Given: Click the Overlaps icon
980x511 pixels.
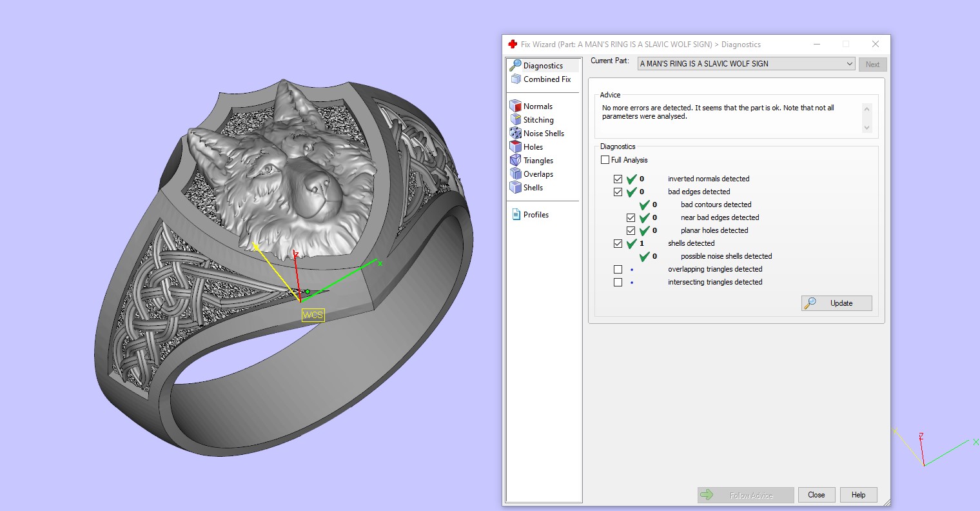Looking at the screenshot, I should (x=515, y=174).
